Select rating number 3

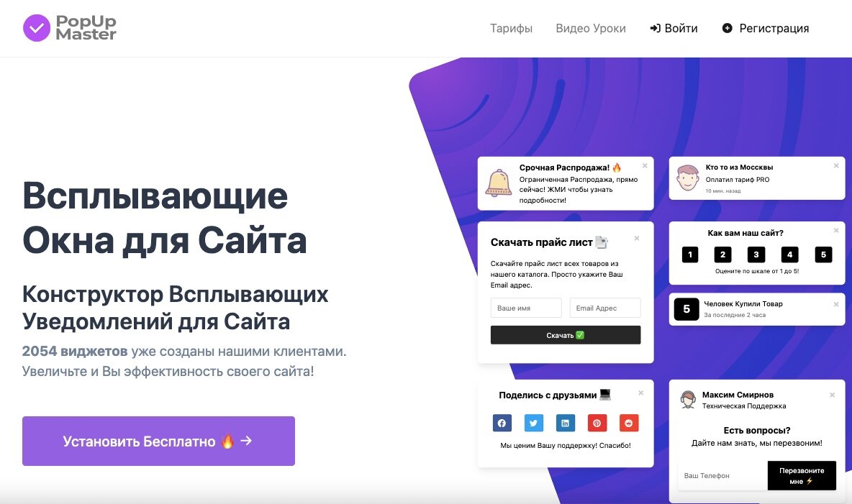(x=756, y=255)
